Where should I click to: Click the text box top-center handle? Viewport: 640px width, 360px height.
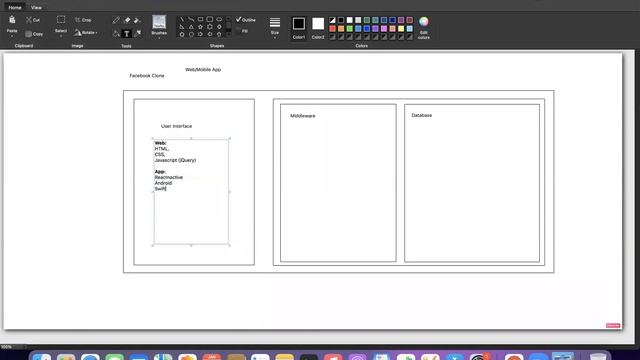(x=191, y=139)
